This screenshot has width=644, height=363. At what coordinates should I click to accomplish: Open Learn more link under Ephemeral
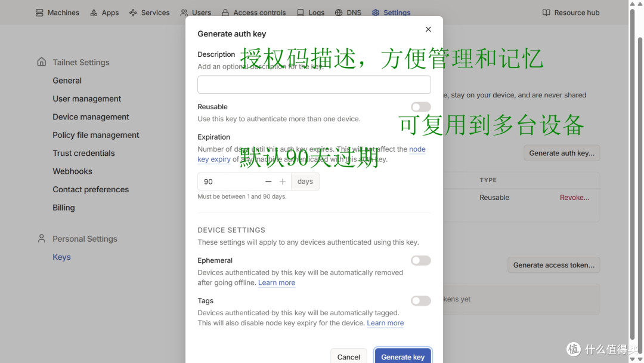(x=277, y=282)
